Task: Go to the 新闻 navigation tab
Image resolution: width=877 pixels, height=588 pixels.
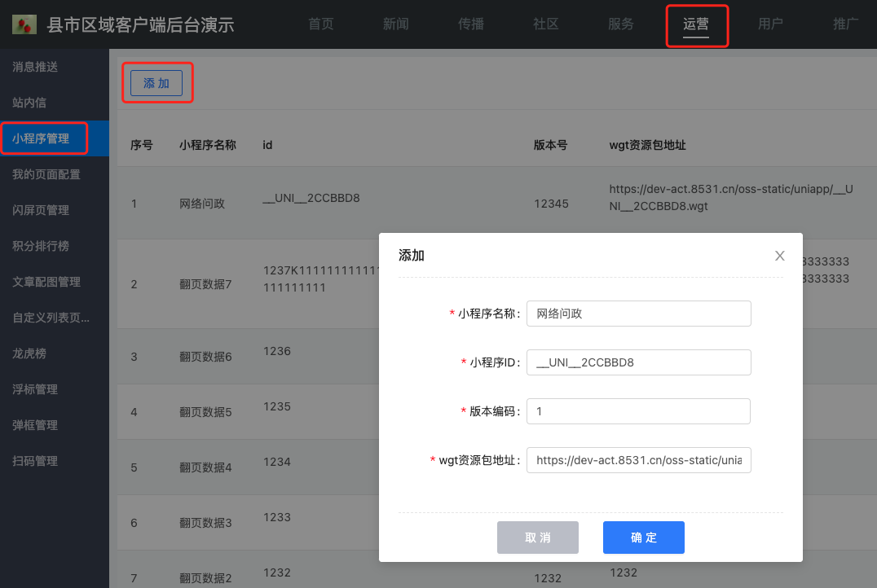Action: [x=396, y=24]
